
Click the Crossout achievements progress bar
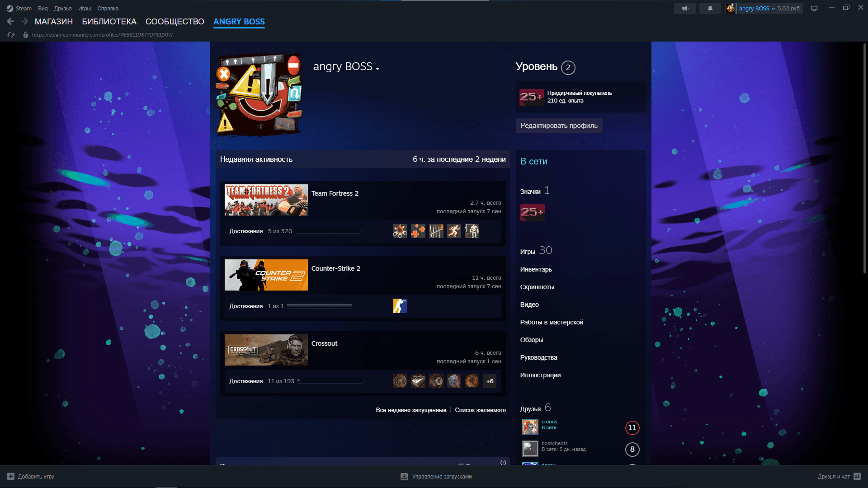click(x=330, y=381)
